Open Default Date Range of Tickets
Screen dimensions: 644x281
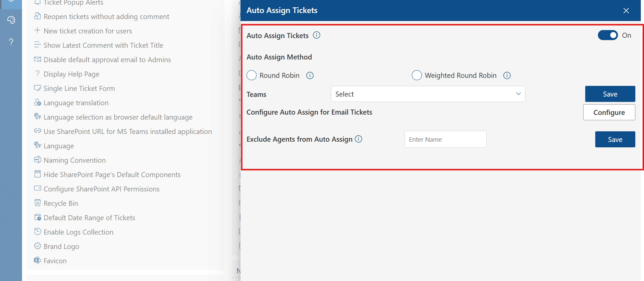click(x=89, y=218)
